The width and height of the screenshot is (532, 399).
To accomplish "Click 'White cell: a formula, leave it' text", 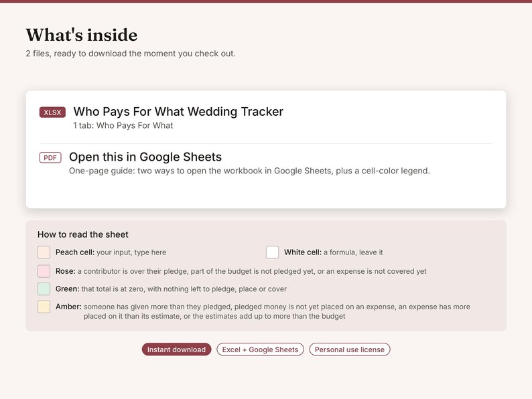I will 334,252.
